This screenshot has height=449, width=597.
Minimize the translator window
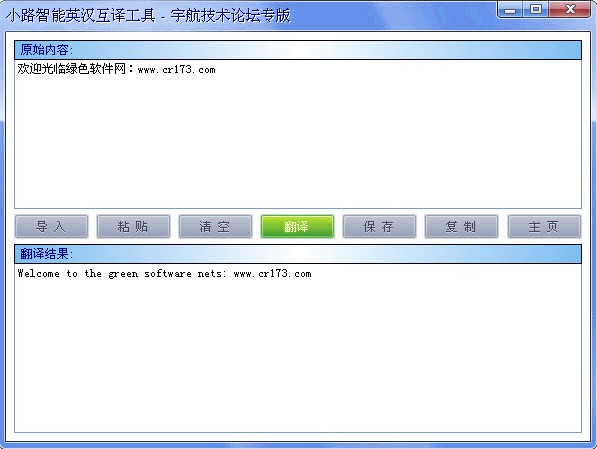[510, 10]
